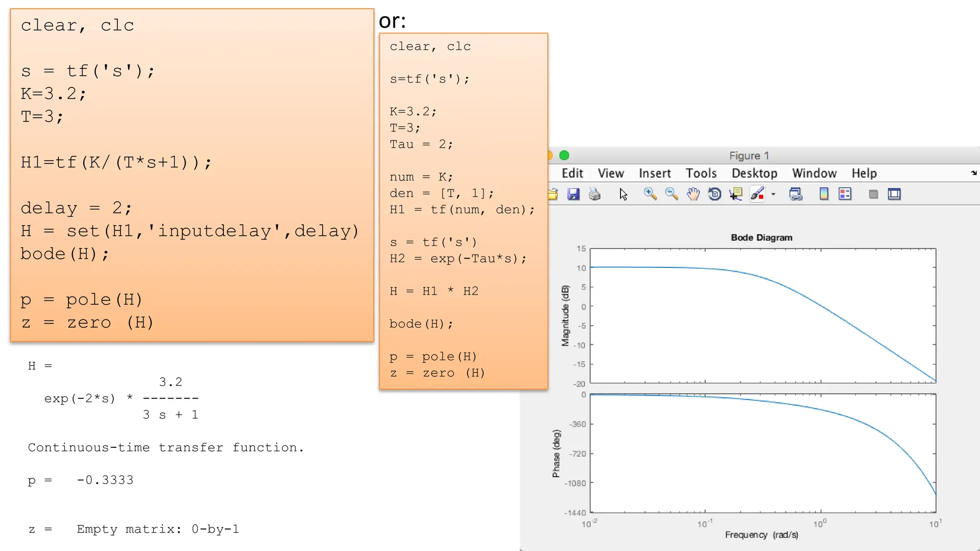Insert Colorbar using toolbar icon
Viewport: 980px width, 551px height.
coord(824,194)
